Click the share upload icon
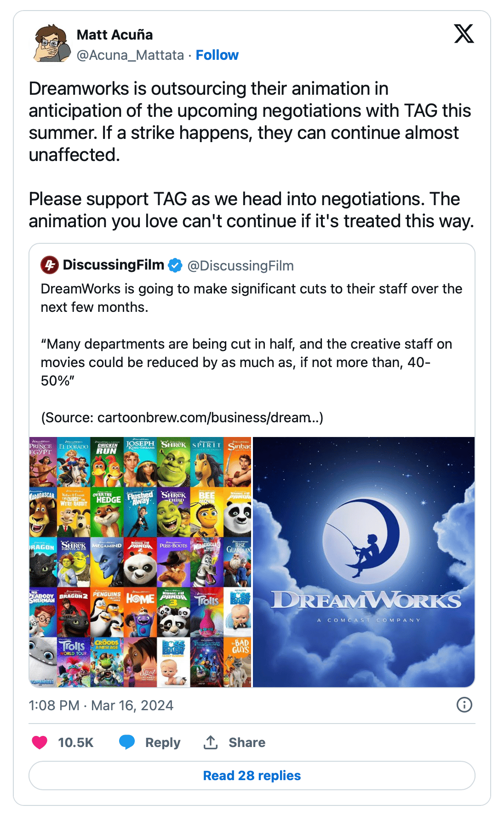504x816 pixels. click(x=211, y=742)
